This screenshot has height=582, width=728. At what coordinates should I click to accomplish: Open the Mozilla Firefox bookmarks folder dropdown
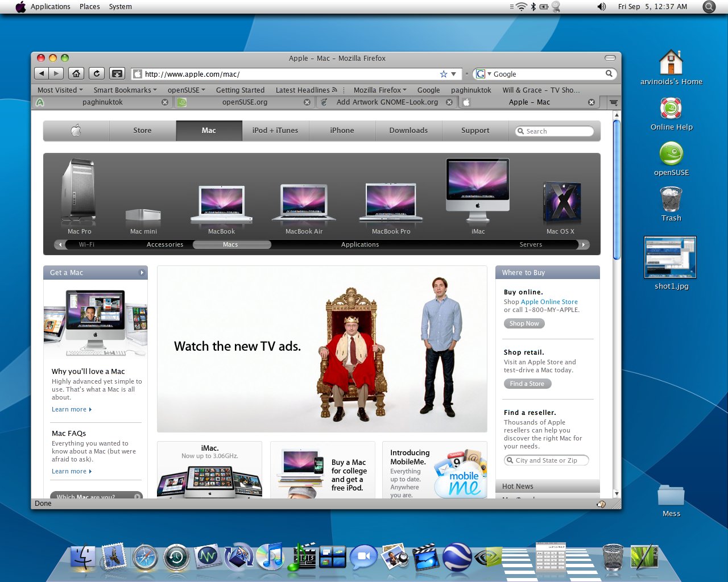tap(380, 90)
